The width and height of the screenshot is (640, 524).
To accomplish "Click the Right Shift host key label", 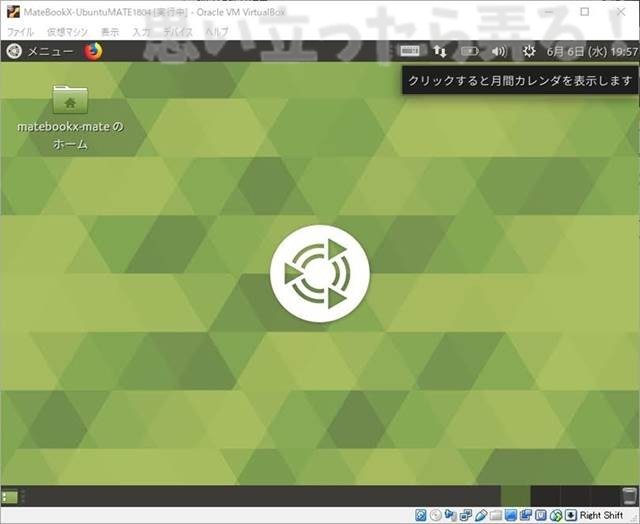I will coord(601,515).
